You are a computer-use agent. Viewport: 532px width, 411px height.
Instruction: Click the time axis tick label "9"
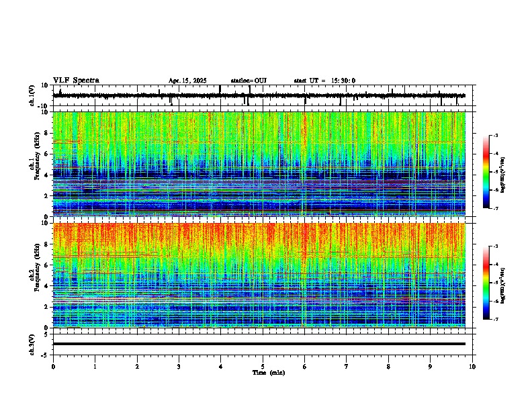(430, 367)
